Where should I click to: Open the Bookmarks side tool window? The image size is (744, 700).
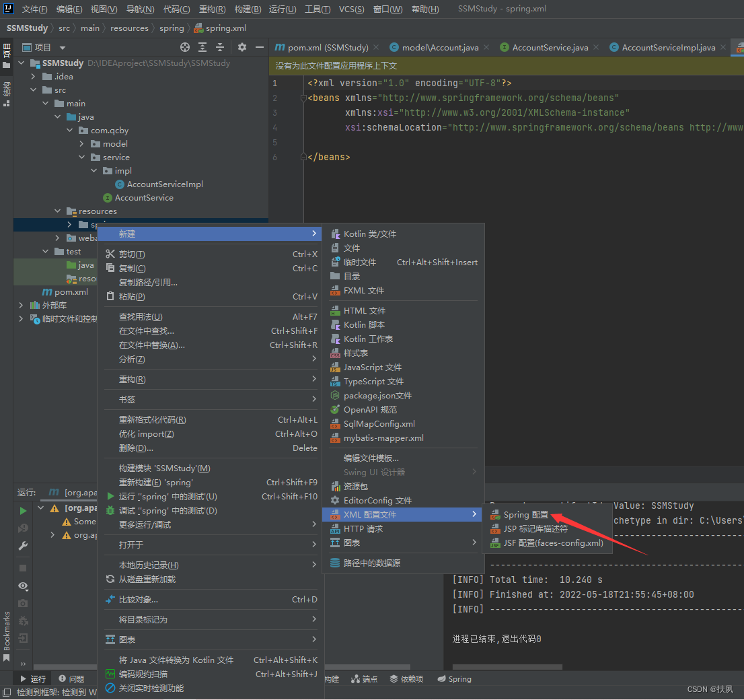point(7,636)
